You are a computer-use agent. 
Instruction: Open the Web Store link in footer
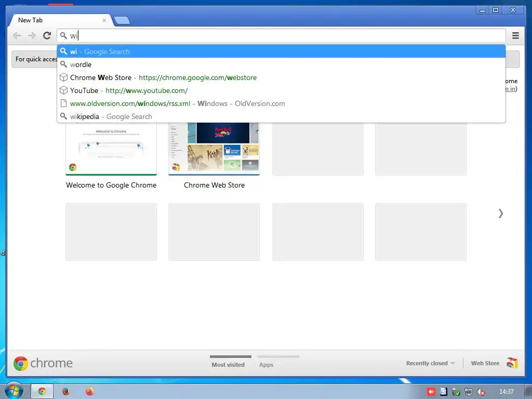[485, 363]
